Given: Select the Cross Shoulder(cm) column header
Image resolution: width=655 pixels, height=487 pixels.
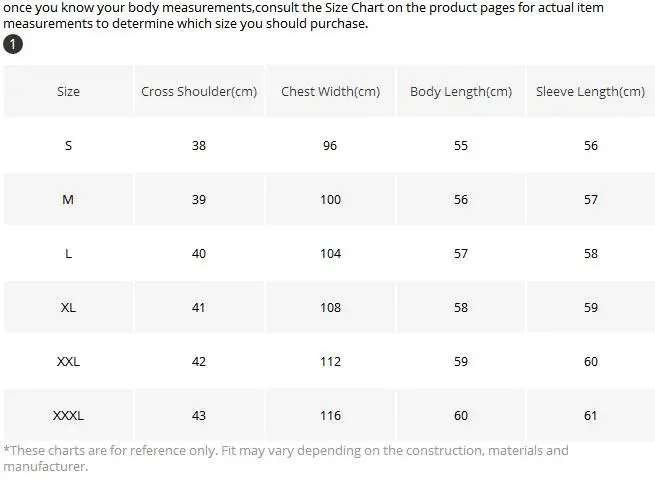Looking at the screenshot, I should click(199, 92).
